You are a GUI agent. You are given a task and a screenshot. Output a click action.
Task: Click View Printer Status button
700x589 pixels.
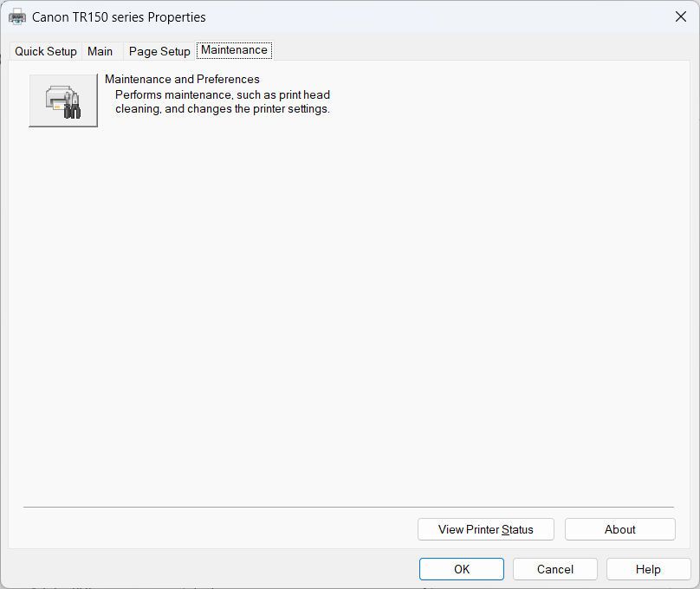(486, 529)
